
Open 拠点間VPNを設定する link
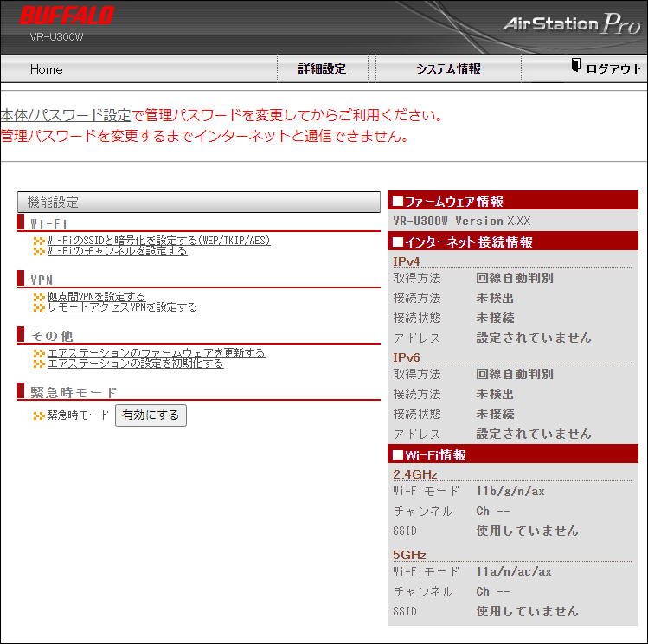96,297
